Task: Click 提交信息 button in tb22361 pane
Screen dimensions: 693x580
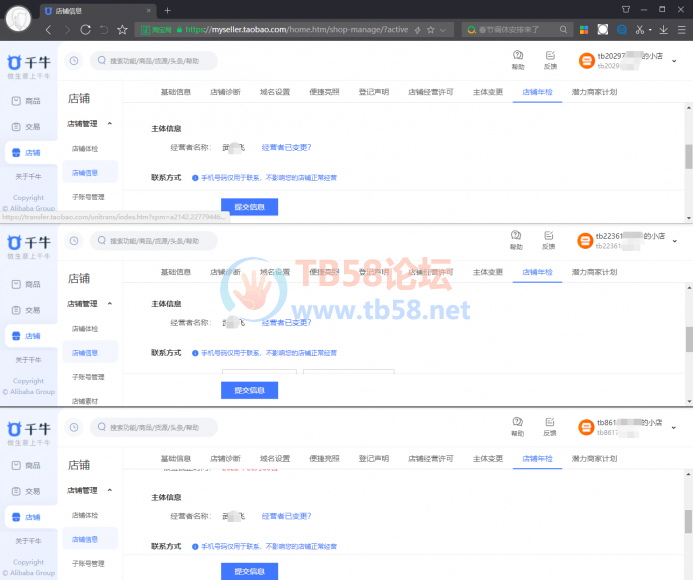Action: [249, 390]
